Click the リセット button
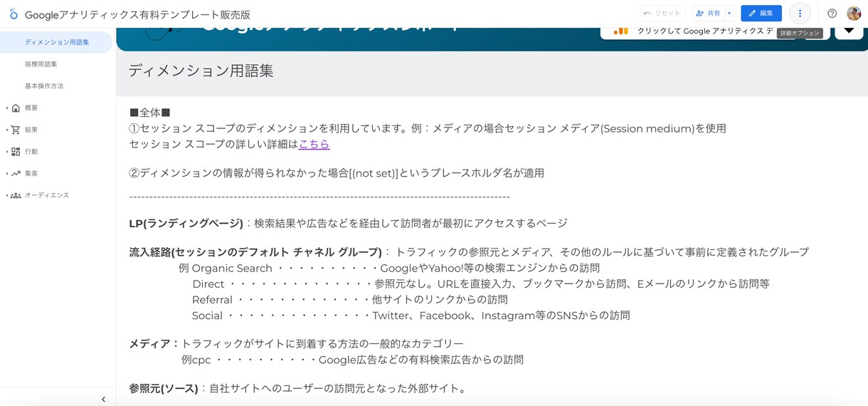The image size is (868, 406). point(662,14)
